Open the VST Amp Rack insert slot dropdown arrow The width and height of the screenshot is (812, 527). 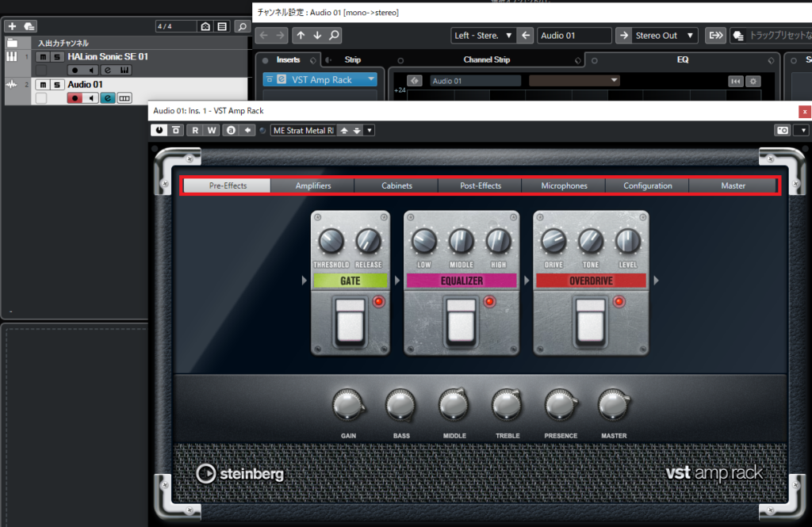(371, 79)
